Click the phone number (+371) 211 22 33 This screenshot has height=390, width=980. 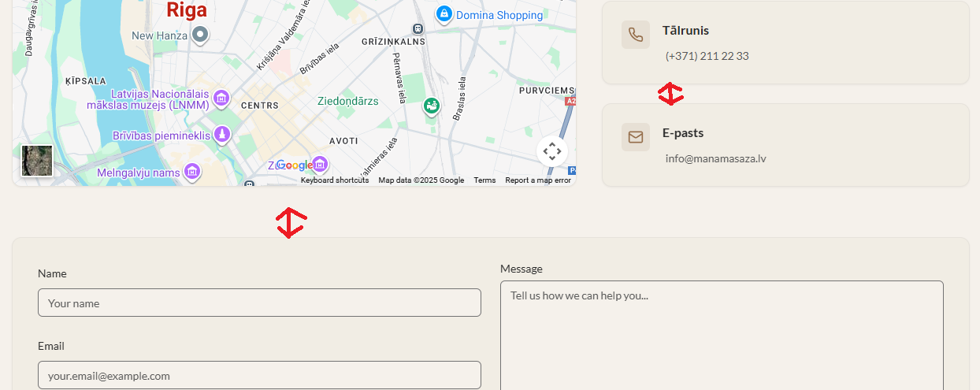coord(707,56)
